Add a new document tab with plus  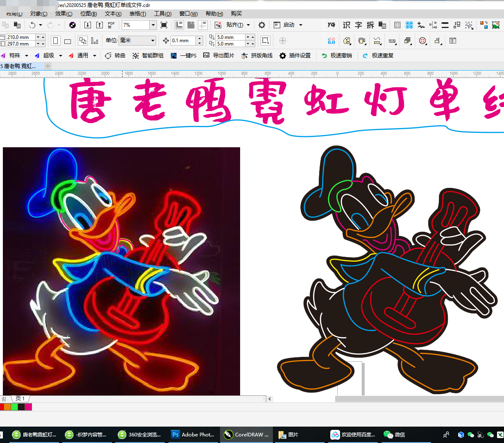pyautogui.click(x=48, y=66)
